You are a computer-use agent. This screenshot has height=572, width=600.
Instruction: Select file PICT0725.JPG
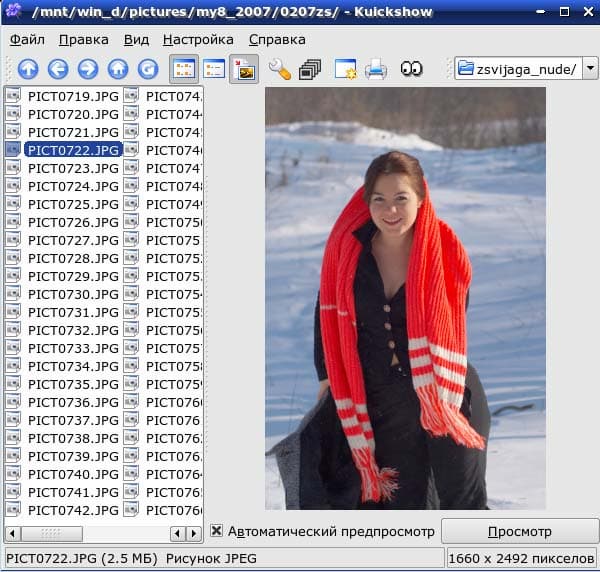tap(73, 204)
